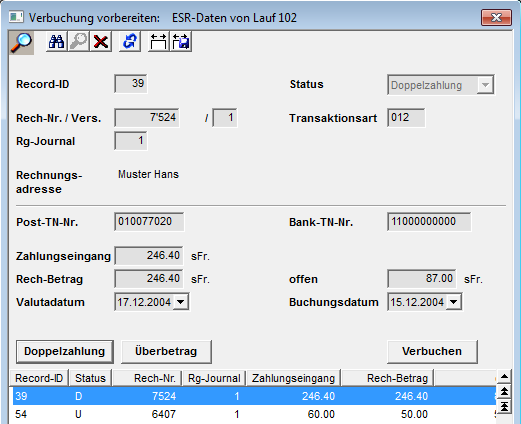Click the greyed-out magnifier toolbar icon
Viewport: 521px width, 424px height.
click(78, 42)
